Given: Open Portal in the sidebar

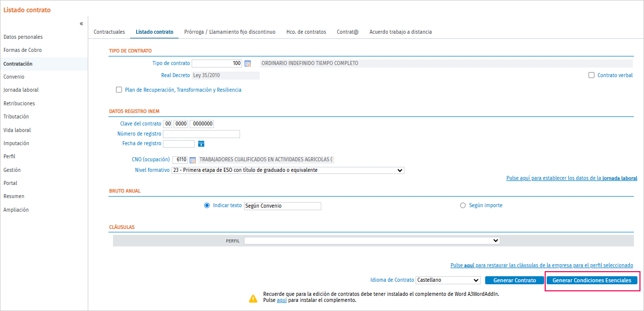Looking at the screenshot, I should (11, 183).
